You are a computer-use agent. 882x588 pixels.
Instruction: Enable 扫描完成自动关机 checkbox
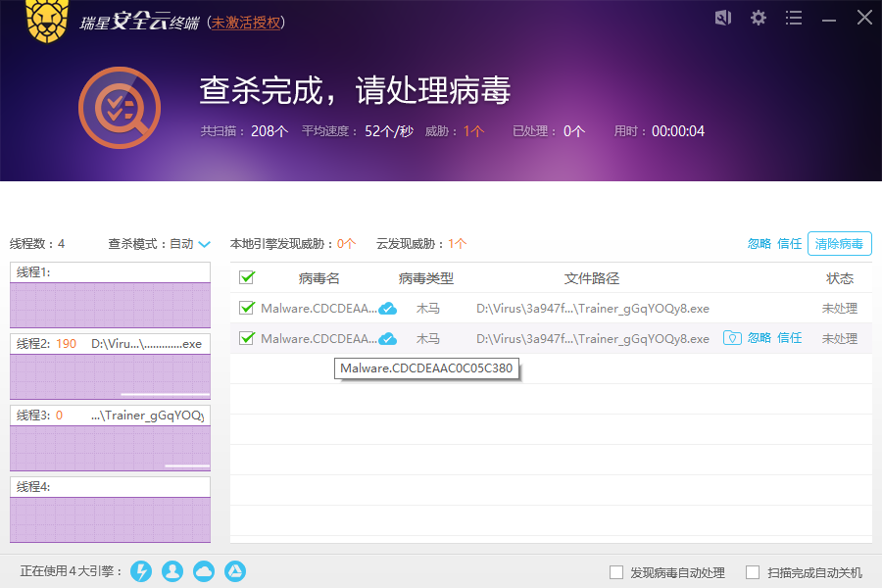753,572
